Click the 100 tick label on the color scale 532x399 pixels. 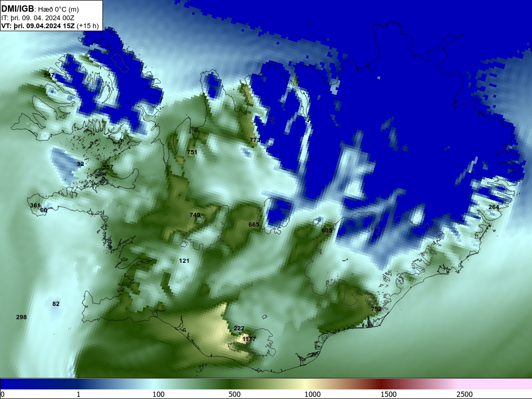click(159, 394)
